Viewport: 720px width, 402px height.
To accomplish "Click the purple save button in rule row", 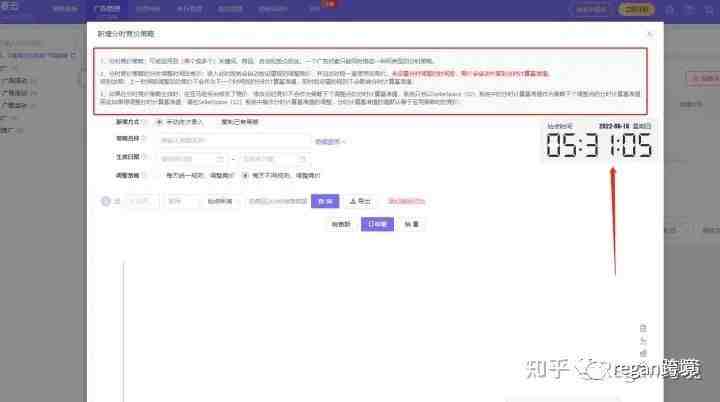I will 325,201.
